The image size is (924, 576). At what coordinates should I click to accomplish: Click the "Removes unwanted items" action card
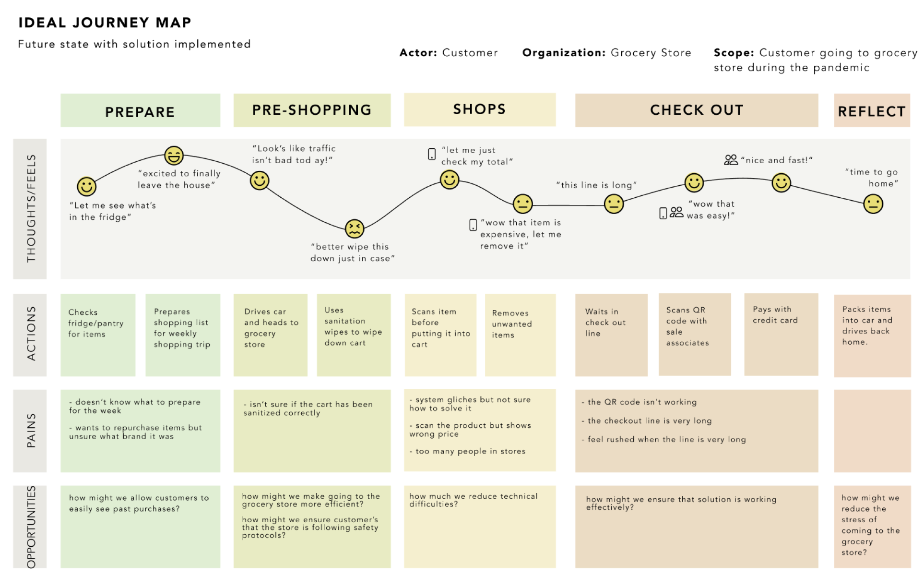click(520, 335)
